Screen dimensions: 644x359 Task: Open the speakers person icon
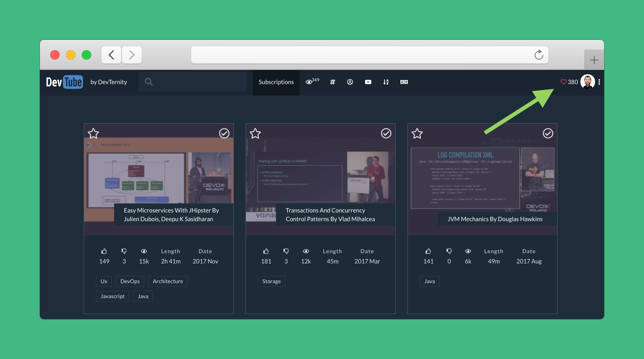(350, 82)
